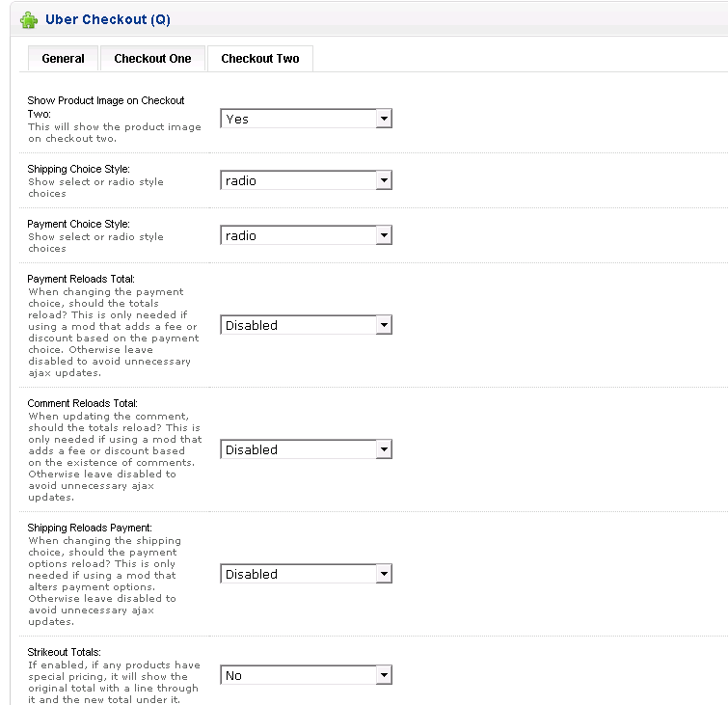Click Disabled value for Comment Reloads Total
Viewport: 728px width, 705px height.
coord(252,450)
